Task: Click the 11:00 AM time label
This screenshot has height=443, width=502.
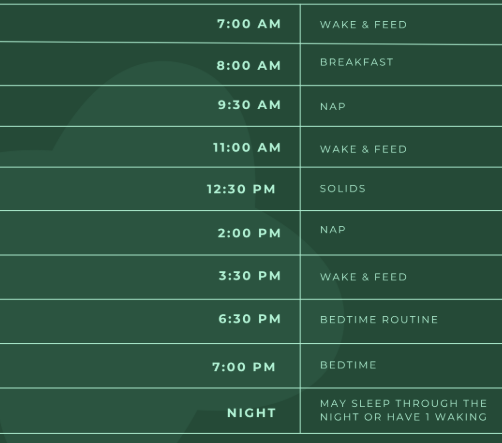Action: tap(247, 147)
